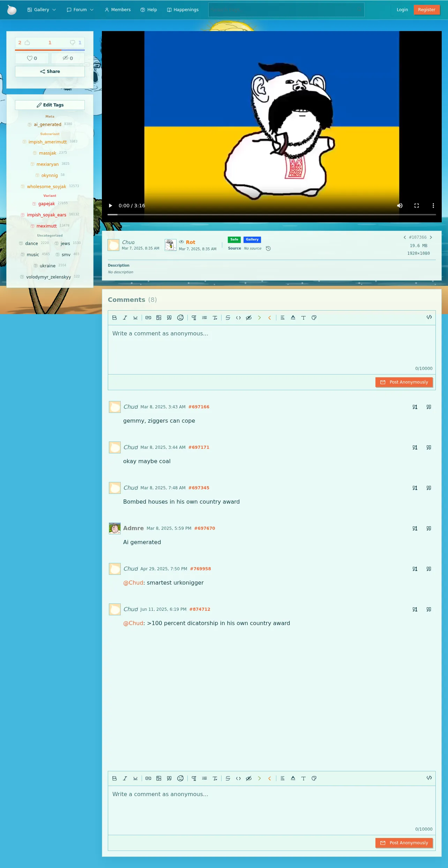The width and height of the screenshot is (448, 868).
Task: Click the bold icon in top comment editor
Action: (x=114, y=318)
